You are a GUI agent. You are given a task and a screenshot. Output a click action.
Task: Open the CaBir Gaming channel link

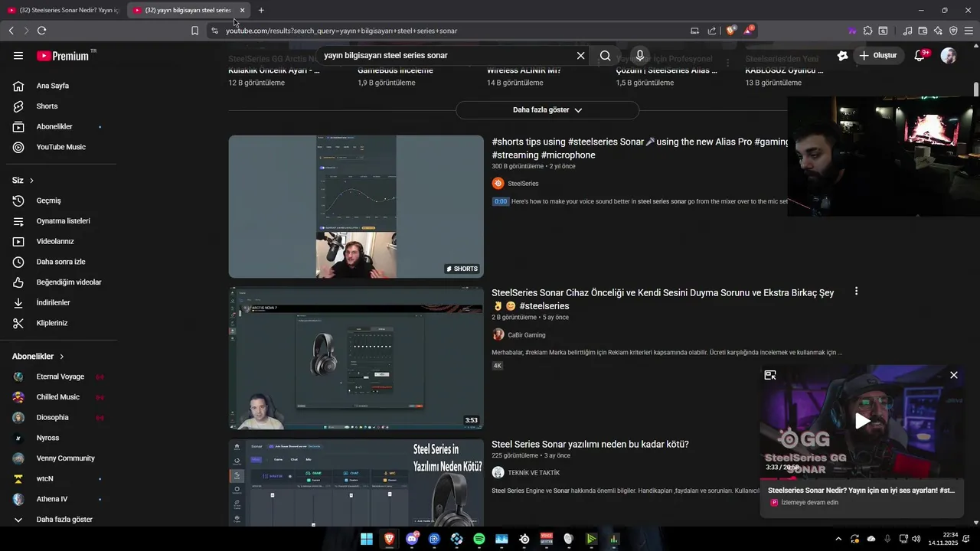click(x=527, y=335)
